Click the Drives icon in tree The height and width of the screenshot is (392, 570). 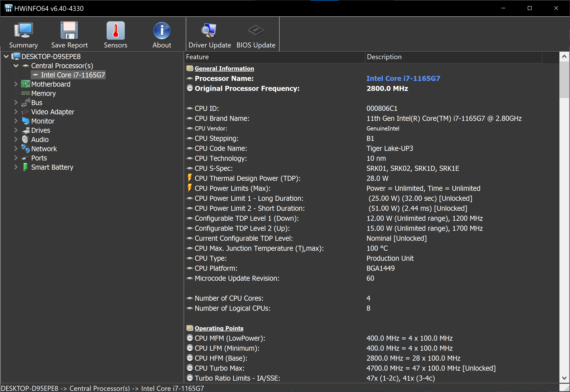tap(26, 130)
